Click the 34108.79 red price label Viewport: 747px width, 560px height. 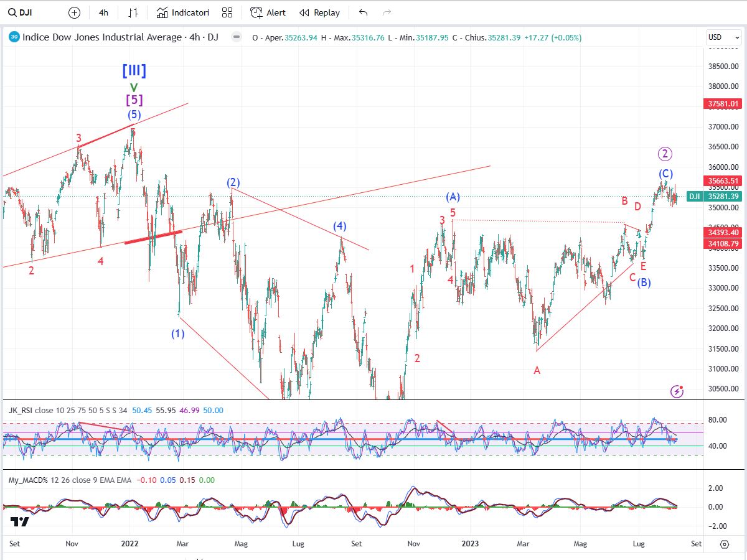[x=723, y=244]
